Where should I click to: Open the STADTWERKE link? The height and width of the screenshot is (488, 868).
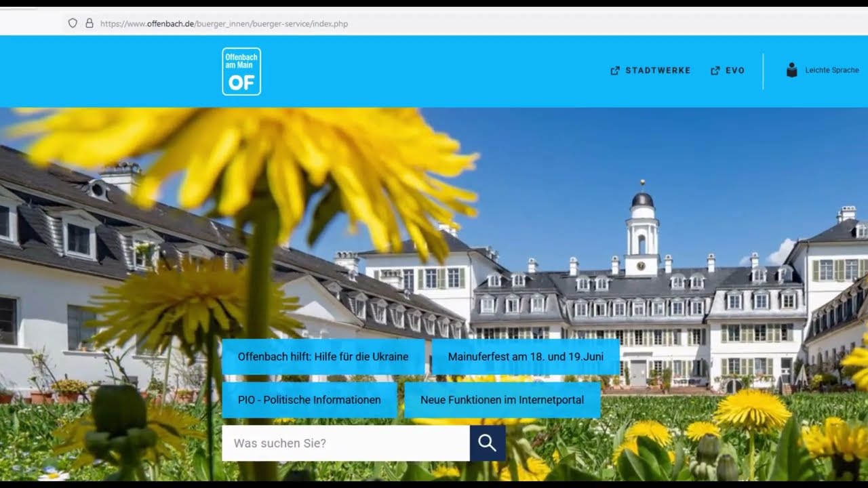(658, 70)
